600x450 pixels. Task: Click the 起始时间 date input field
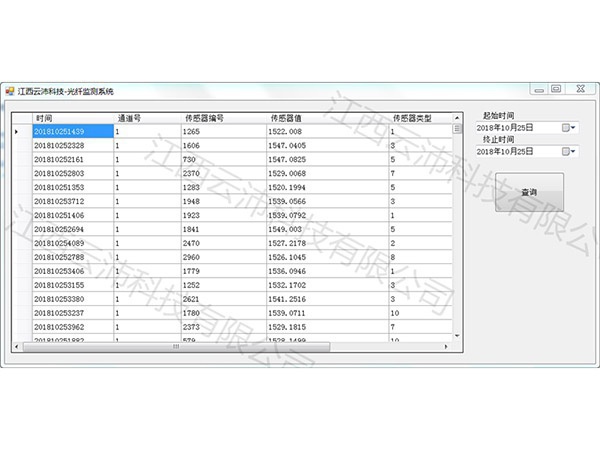(x=515, y=127)
